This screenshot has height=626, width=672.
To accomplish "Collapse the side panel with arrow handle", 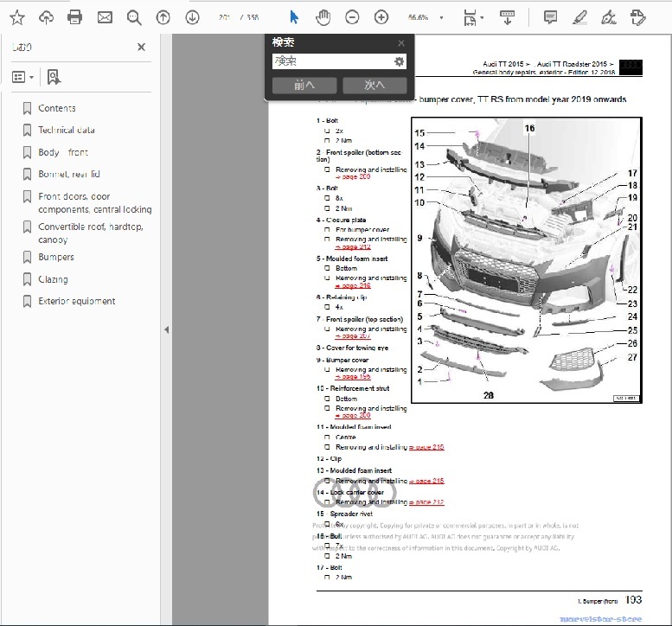I will [166, 330].
